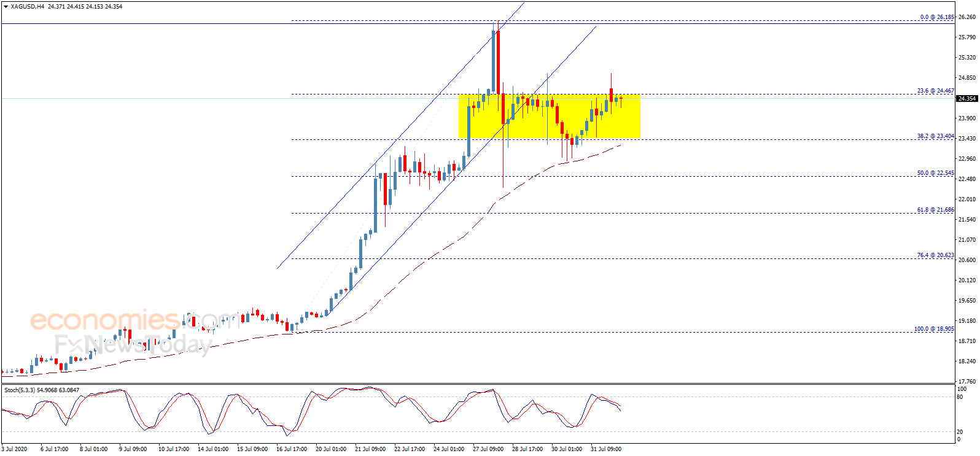
Task: Click the 14 Jul 01:00 time label
Action: tap(212, 449)
